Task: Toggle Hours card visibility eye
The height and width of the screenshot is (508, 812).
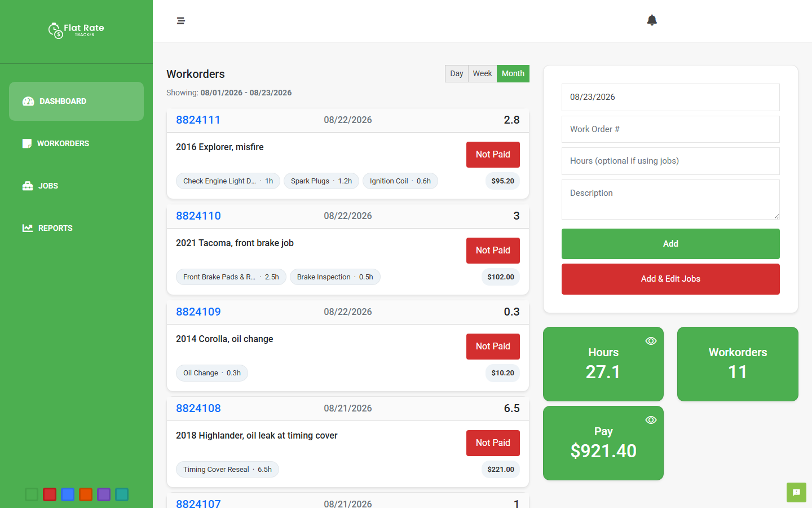Action: (x=651, y=341)
